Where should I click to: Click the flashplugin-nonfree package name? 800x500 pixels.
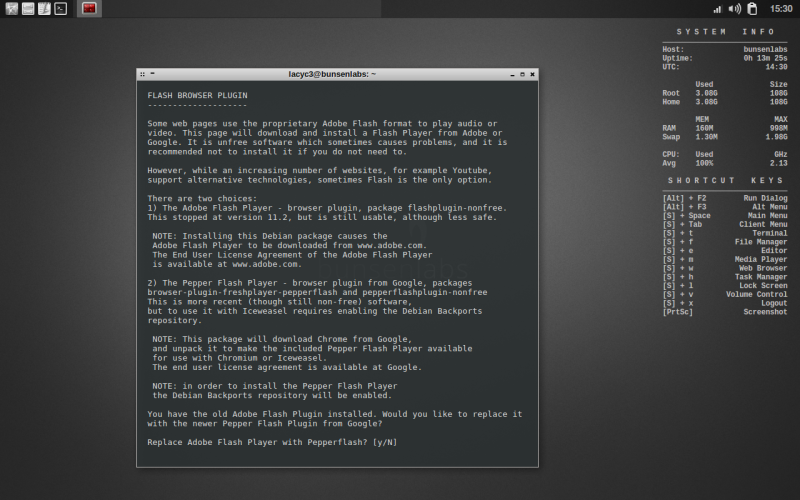coord(455,208)
